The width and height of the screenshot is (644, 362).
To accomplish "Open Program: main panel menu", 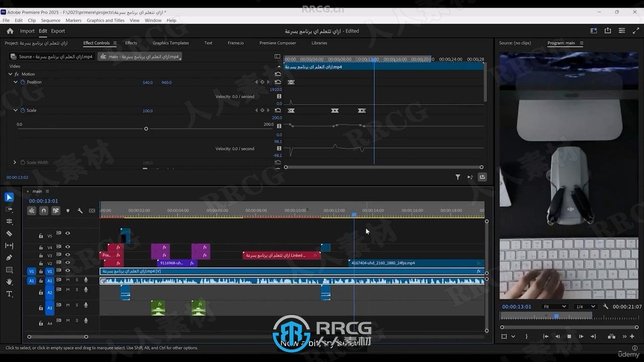I will (x=582, y=43).
